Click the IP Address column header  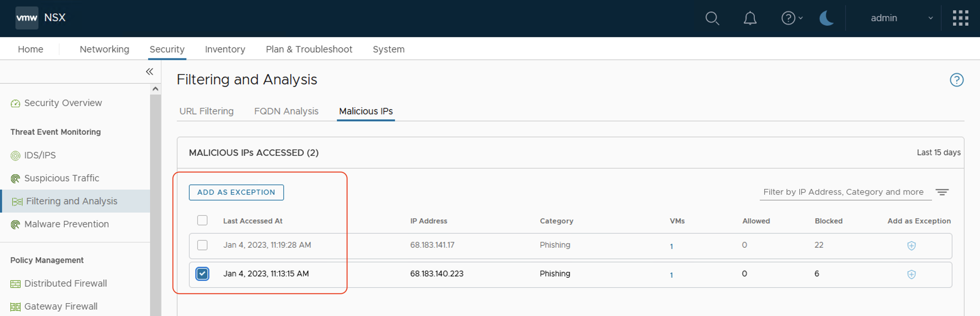point(428,221)
